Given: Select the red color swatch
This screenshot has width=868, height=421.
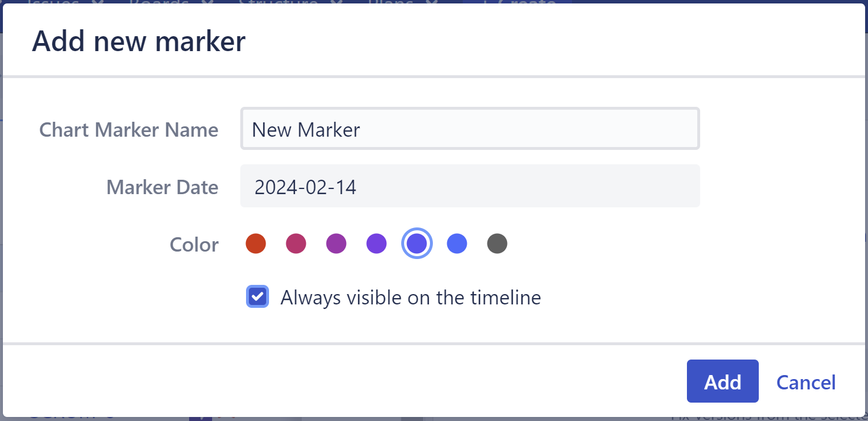Looking at the screenshot, I should pyautogui.click(x=256, y=244).
